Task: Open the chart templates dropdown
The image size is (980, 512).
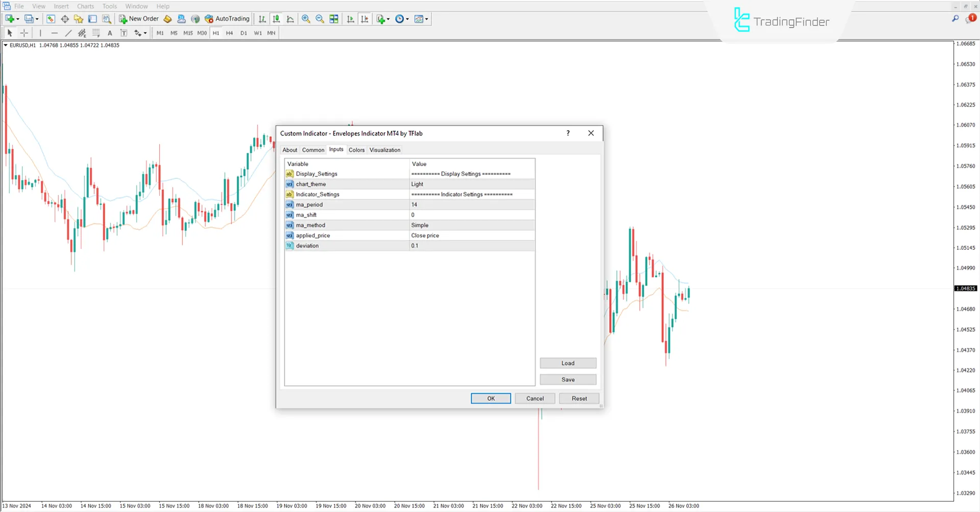Action: [x=426, y=19]
